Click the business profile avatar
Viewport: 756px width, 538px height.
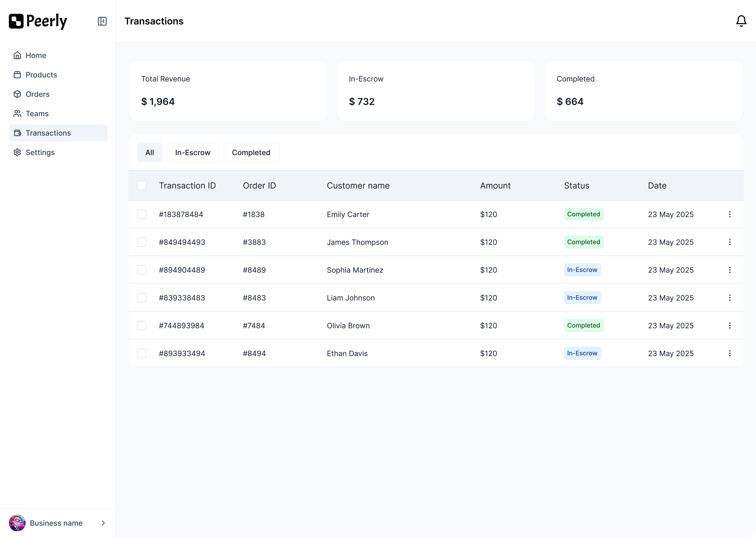tap(17, 523)
